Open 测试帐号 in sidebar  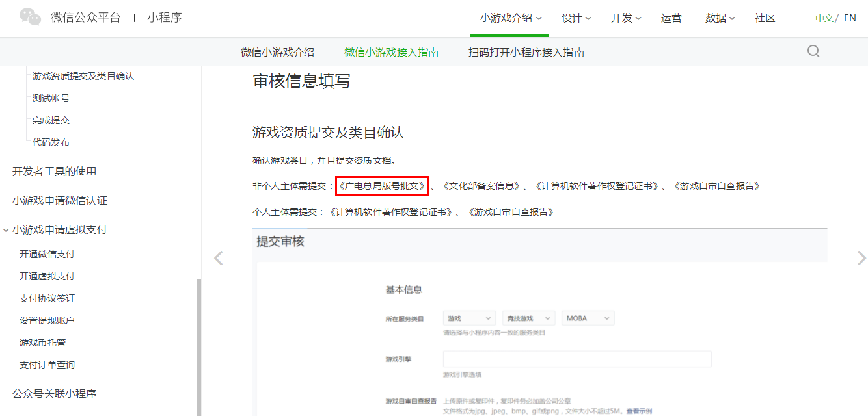click(x=51, y=98)
